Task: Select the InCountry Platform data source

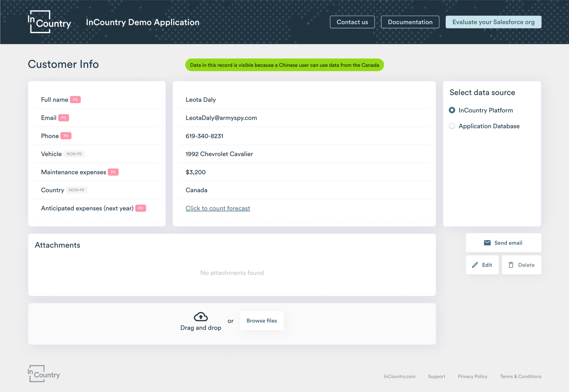Action: [x=452, y=110]
